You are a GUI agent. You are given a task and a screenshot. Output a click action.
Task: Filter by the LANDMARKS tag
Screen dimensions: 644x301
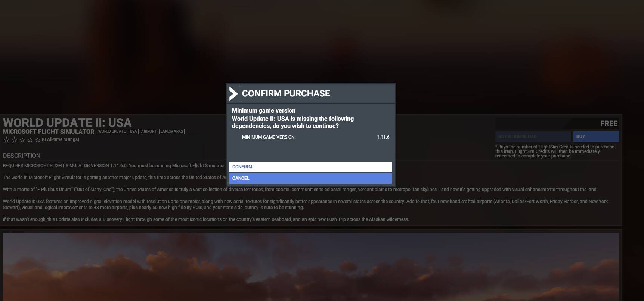coord(172,132)
